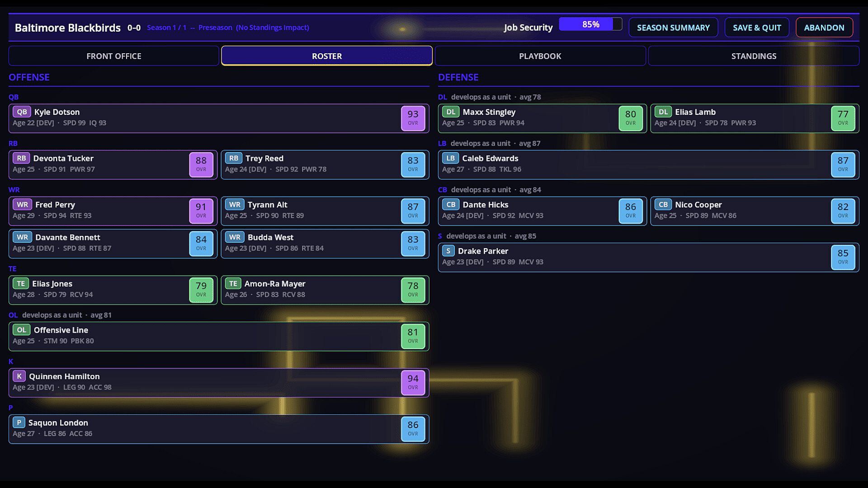Click Caleb Edwards's LB position badge
The image size is (868, 488).
[450, 158]
